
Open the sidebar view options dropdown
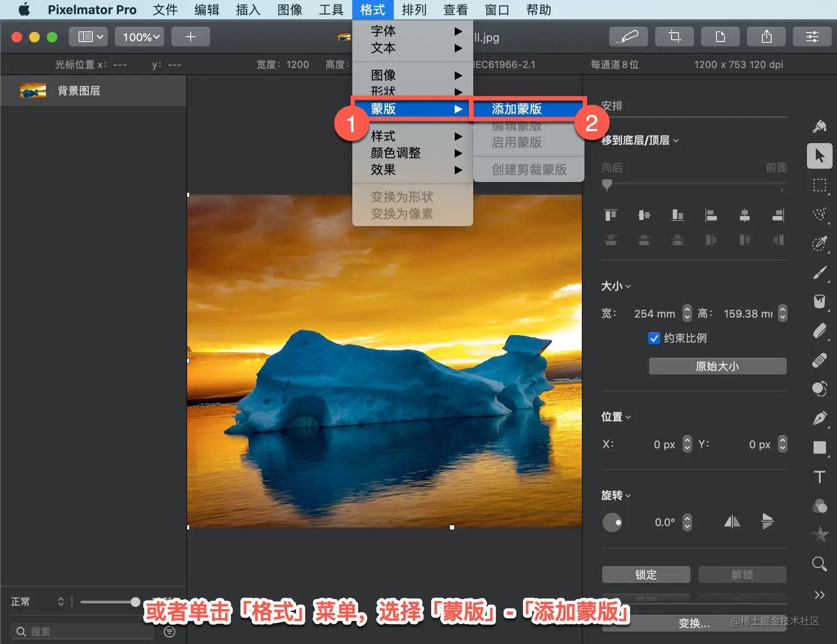[88, 37]
